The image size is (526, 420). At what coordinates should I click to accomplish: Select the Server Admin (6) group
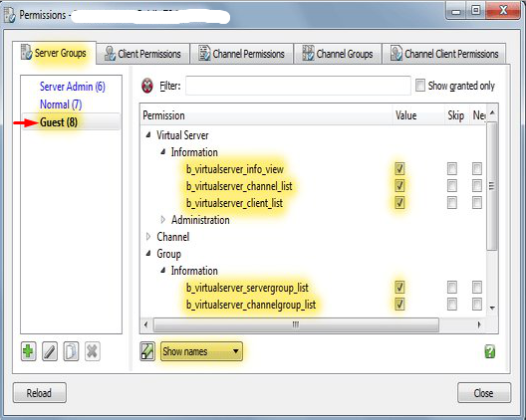73,87
